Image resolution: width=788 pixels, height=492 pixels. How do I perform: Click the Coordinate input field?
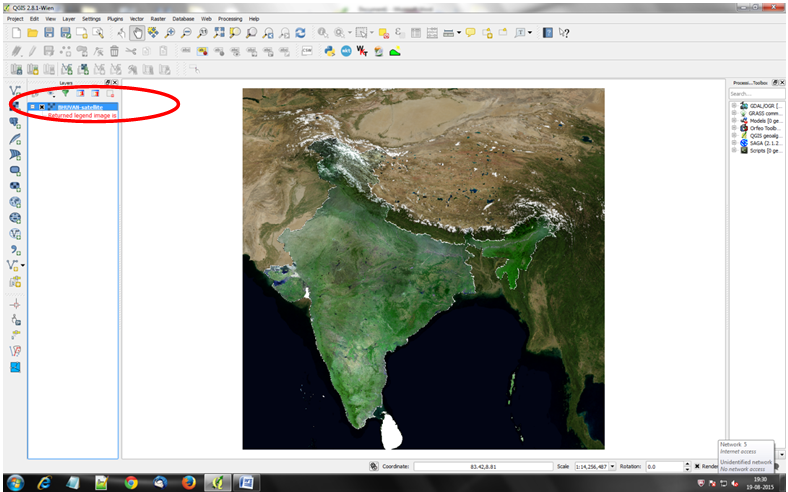click(x=483, y=466)
